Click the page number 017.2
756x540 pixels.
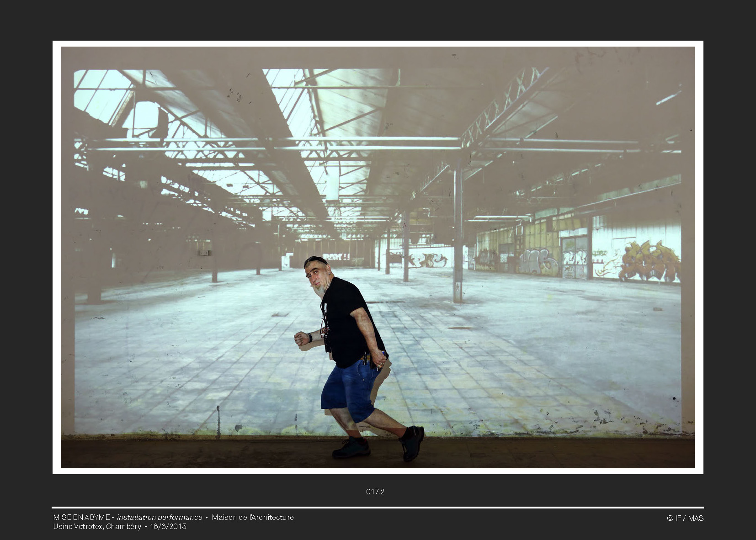375,492
